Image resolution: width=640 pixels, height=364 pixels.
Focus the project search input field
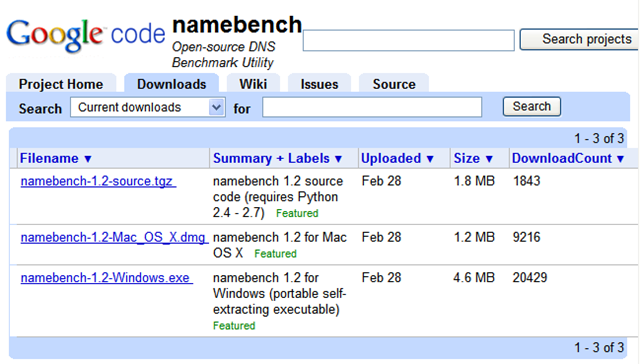[409, 40]
